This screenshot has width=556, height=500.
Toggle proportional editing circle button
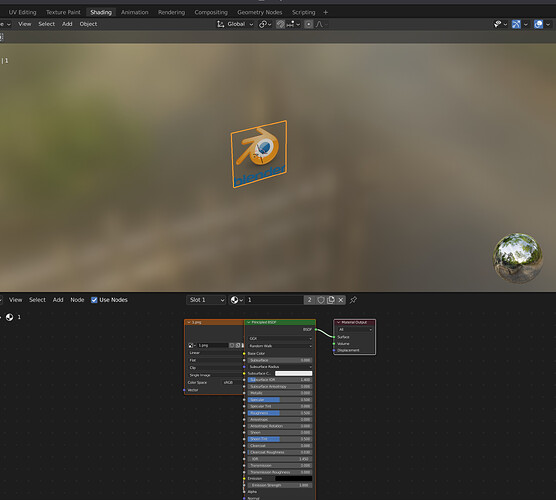pos(309,24)
